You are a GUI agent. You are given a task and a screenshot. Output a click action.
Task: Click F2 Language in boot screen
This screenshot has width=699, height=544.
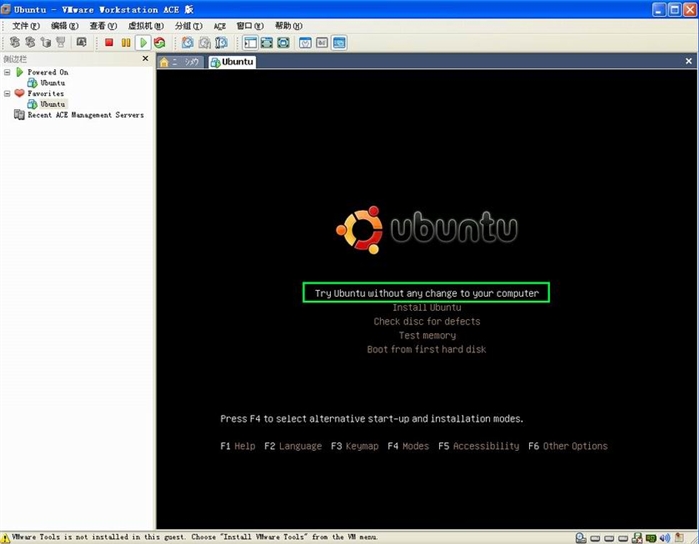pyautogui.click(x=293, y=446)
